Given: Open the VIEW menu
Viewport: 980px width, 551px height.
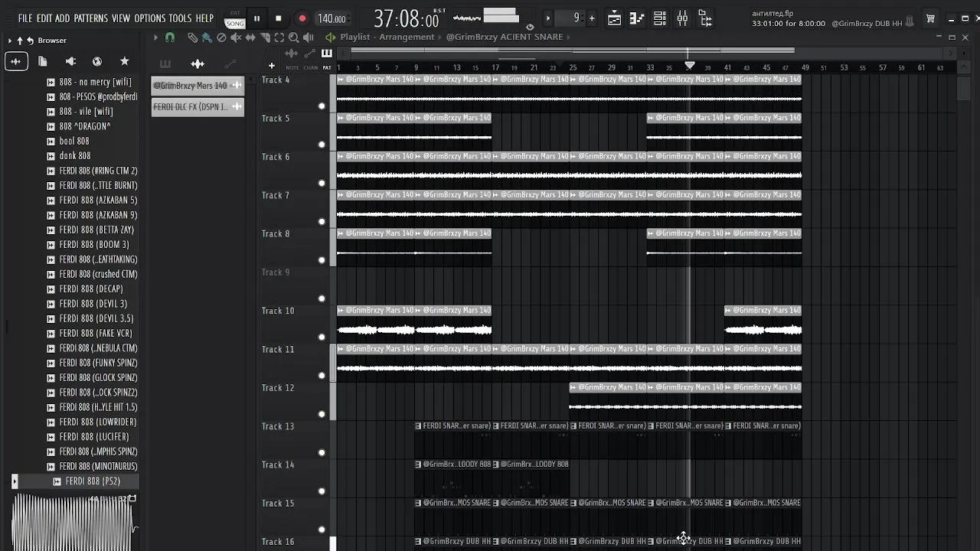Looking at the screenshot, I should [121, 18].
